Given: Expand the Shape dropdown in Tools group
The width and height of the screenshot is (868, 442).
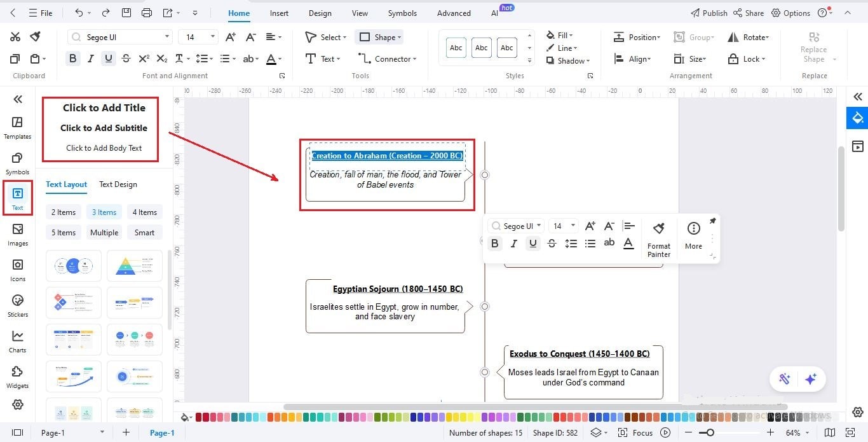Looking at the screenshot, I should 398,37.
